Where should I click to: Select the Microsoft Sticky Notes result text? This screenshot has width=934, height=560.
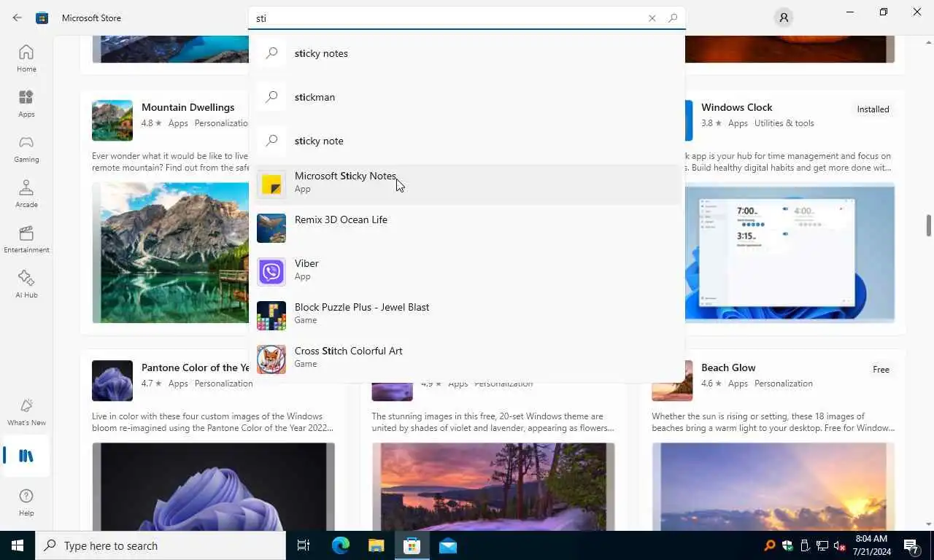[x=345, y=176]
